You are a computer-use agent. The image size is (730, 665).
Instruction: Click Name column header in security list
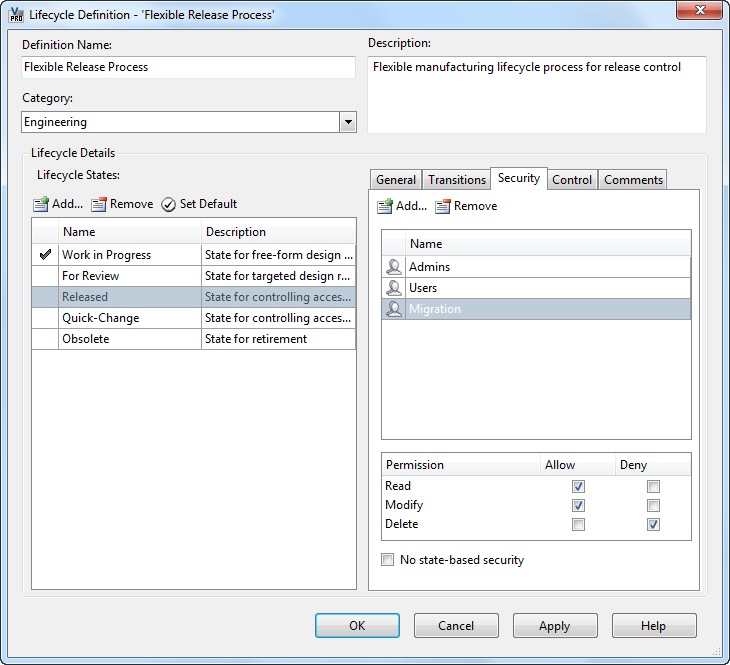tap(548, 244)
